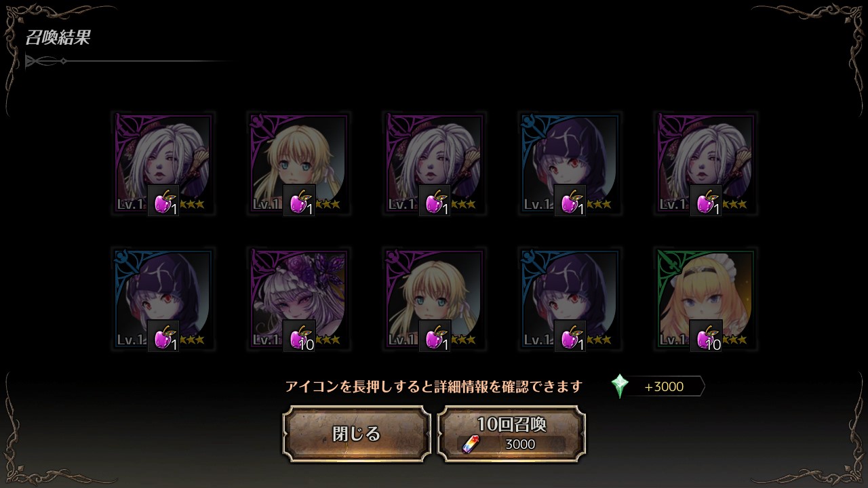Click purple apple on top-row hooded card
Screen dimensions: 868x488
coord(570,201)
